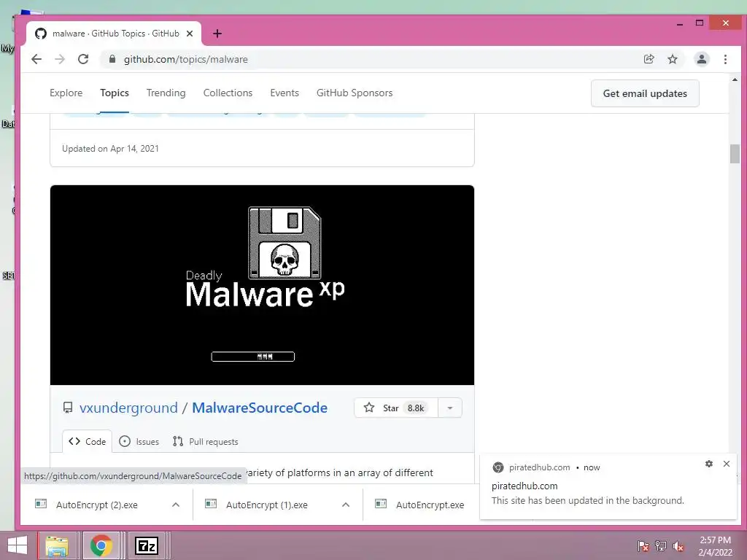Select the Topics navigation item

click(x=115, y=93)
